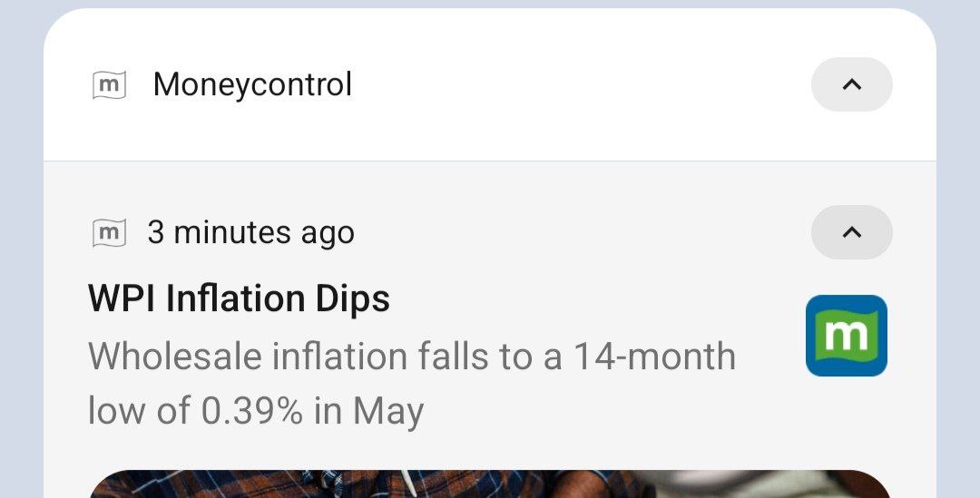
Task: Tap the large green Moneycontrol logo
Action: [x=846, y=336]
